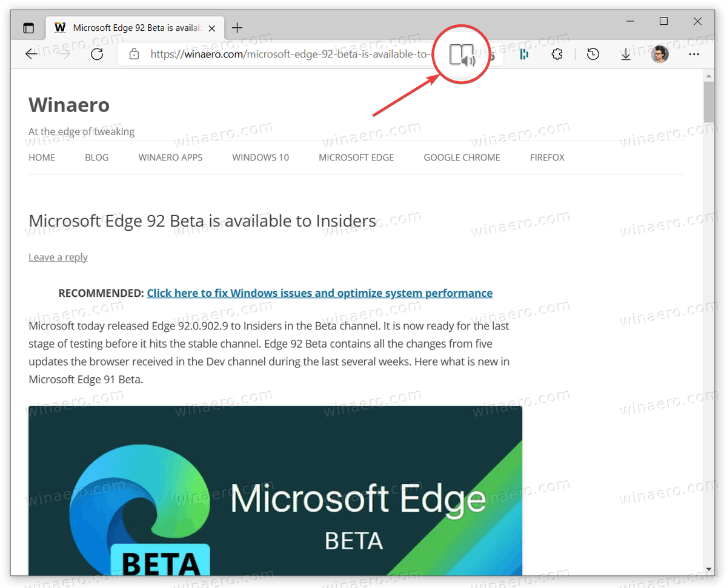The width and height of the screenshot is (727, 588).
Task: Click the forward navigation arrow
Action: coord(64,55)
